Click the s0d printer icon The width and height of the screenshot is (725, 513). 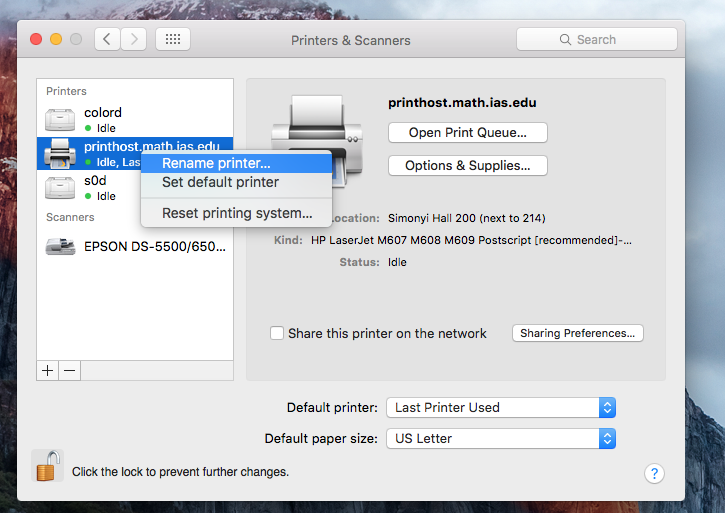click(x=60, y=188)
